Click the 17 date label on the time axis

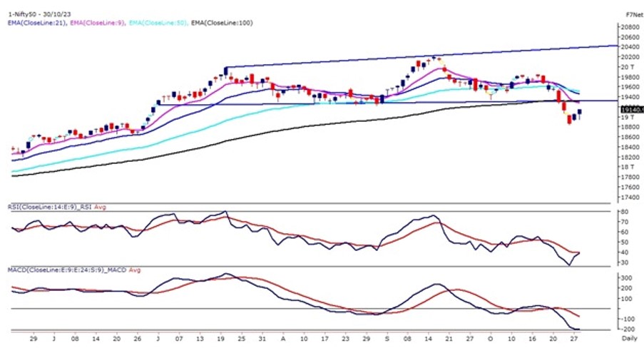[324, 339]
